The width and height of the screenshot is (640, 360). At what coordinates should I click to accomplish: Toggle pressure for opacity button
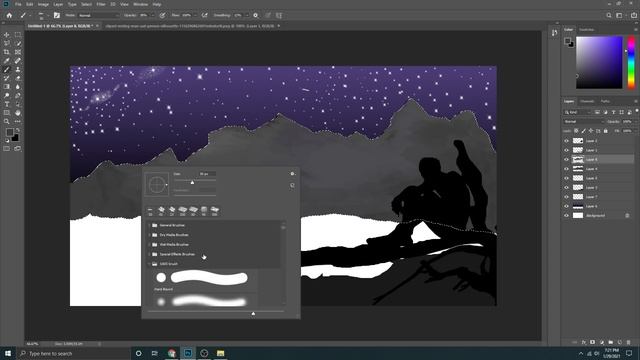(x=162, y=16)
